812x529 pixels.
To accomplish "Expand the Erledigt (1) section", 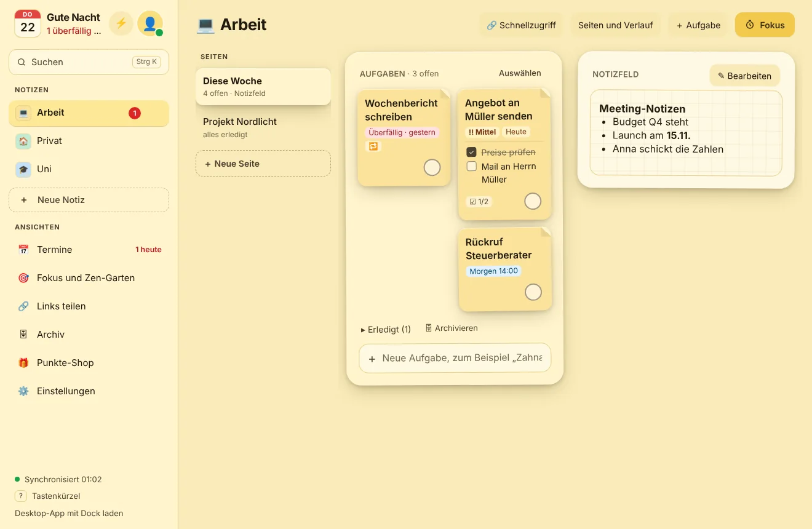I will (x=386, y=330).
